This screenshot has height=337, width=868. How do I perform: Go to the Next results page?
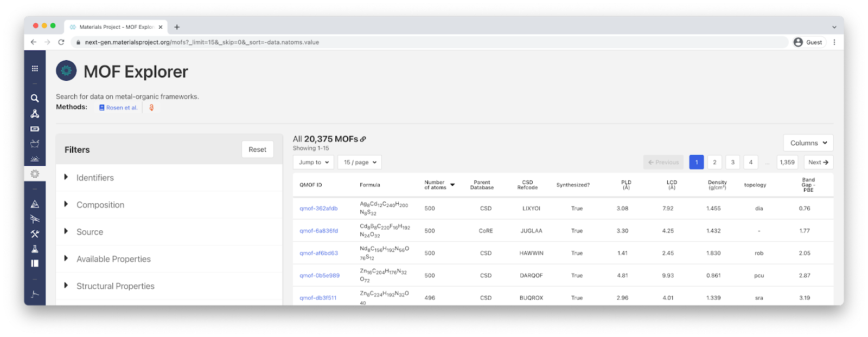click(x=819, y=162)
